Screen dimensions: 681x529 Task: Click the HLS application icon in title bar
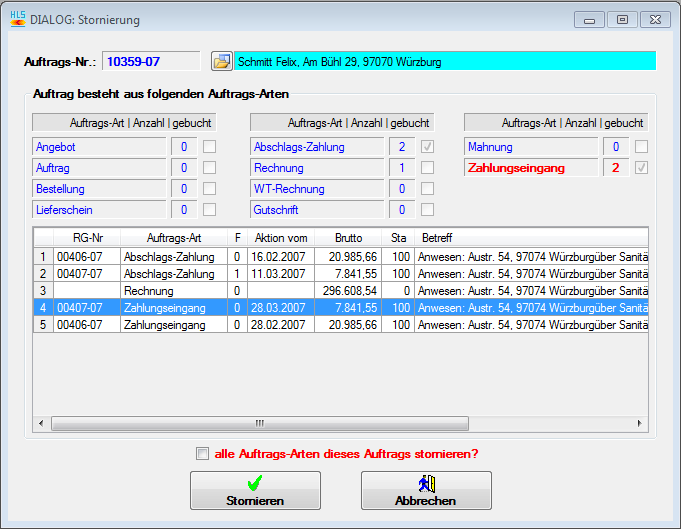point(18,19)
